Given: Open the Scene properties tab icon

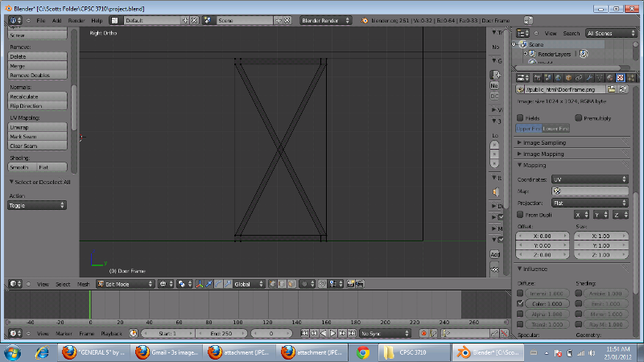Looking at the screenshot, I should click(x=547, y=77).
